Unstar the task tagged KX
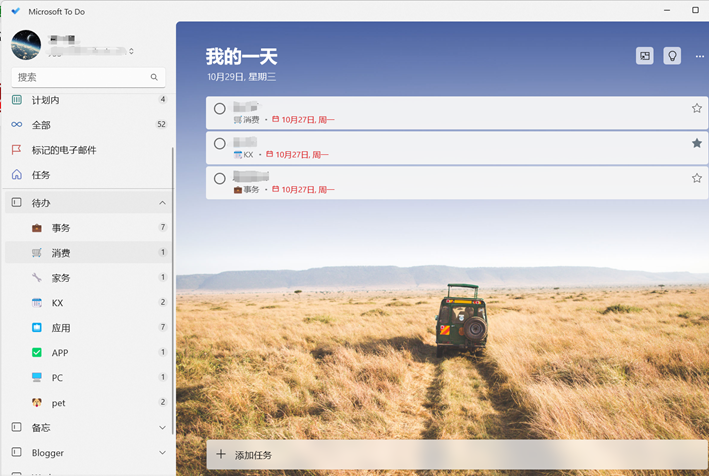 pos(697,144)
